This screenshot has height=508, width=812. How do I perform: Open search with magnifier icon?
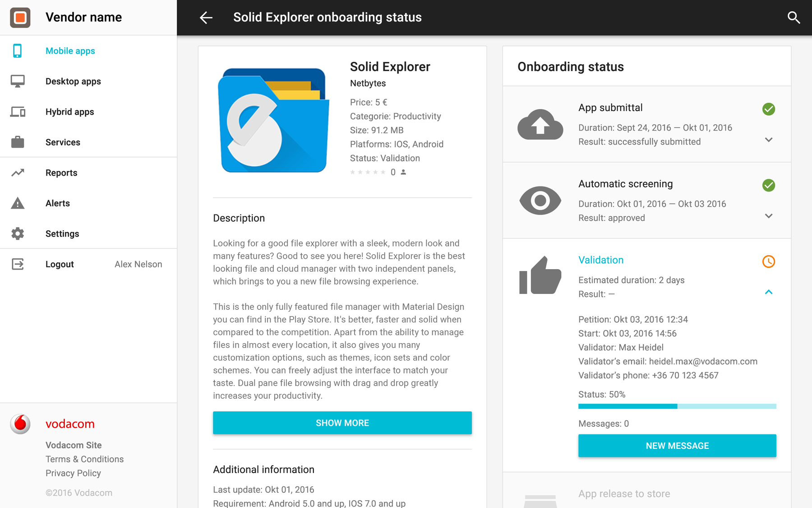pos(794,18)
